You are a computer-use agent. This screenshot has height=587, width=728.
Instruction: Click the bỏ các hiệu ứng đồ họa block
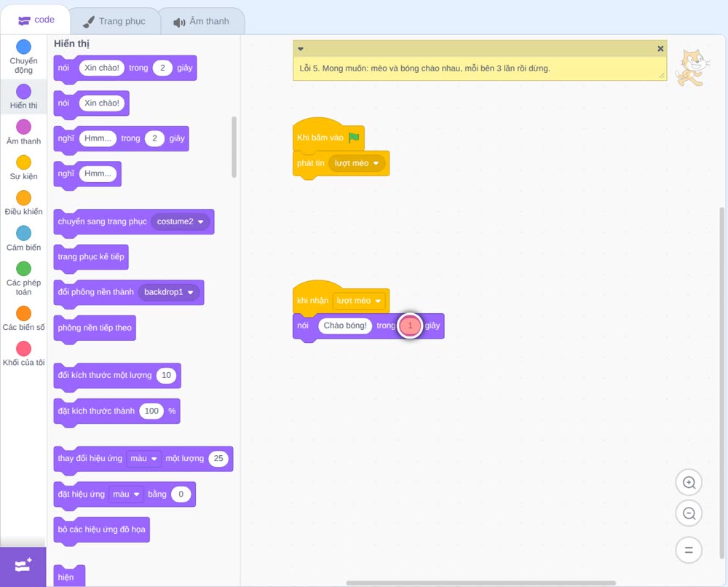tap(102, 530)
